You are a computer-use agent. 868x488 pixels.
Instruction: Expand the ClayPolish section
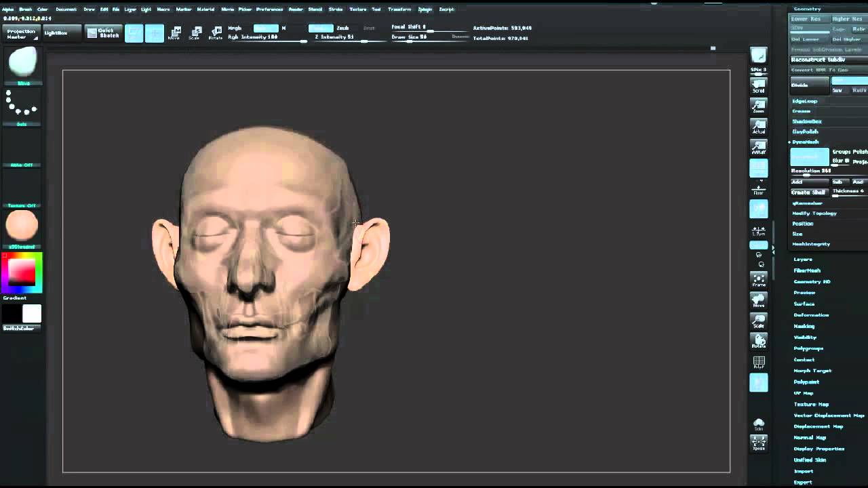click(x=806, y=131)
